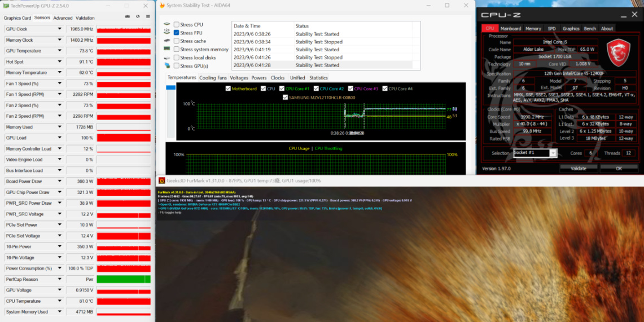
Task: Select the 2023/9/6 0:41:28 log row
Action: 322,65
